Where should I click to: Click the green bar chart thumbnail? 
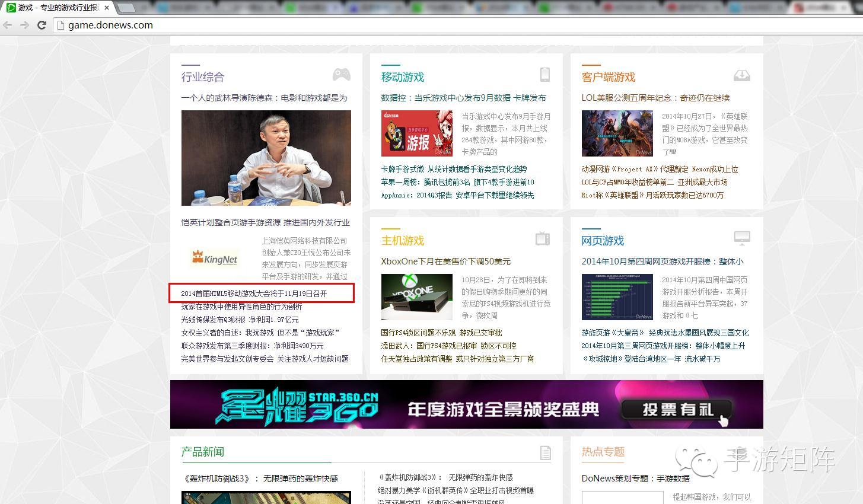click(617, 297)
